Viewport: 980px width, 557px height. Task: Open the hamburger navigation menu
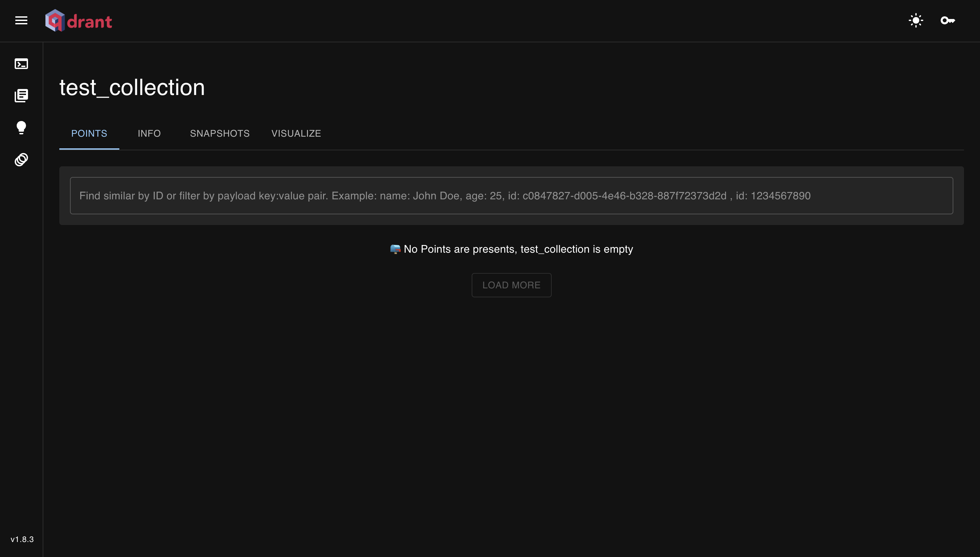[x=21, y=21]
